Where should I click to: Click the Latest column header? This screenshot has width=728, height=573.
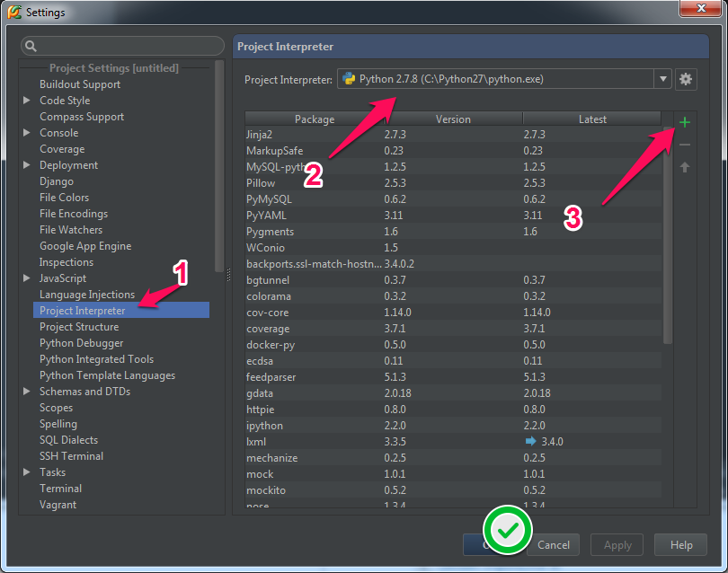click(x=592, y=119)
